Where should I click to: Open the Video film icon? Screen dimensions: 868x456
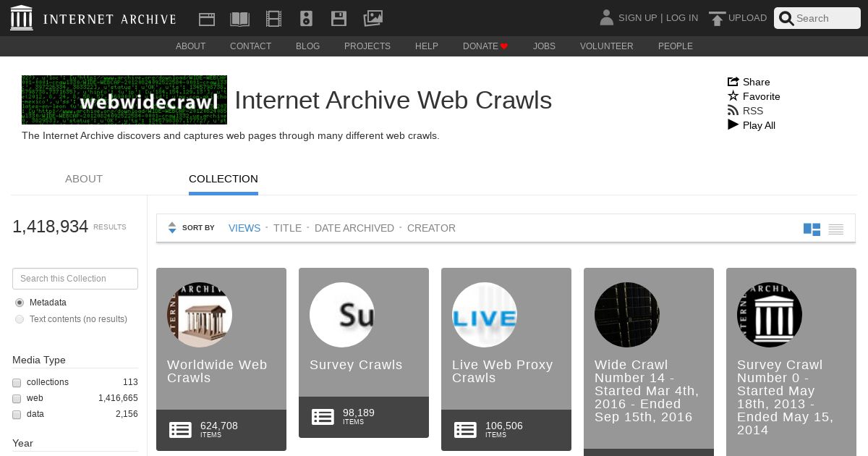pyautogui.click(x=273, y=19)
